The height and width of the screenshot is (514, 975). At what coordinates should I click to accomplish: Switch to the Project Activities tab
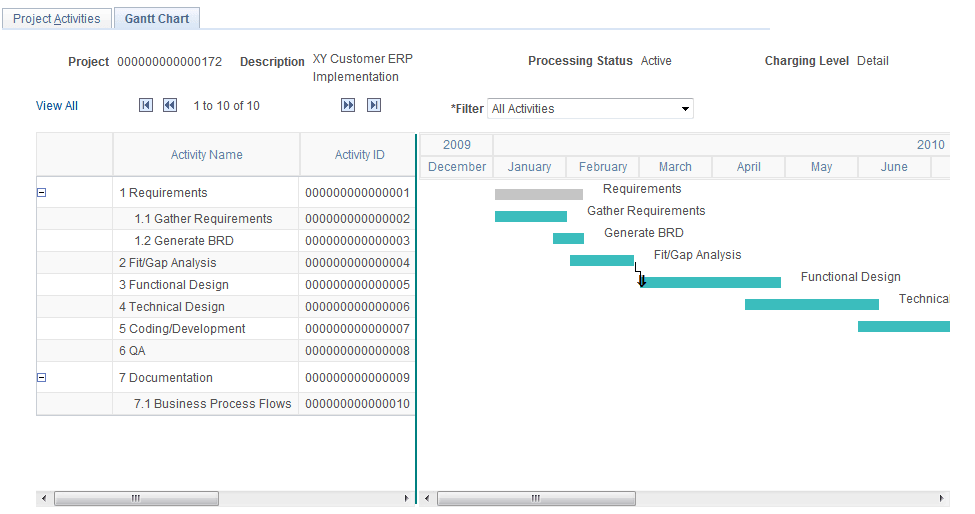pos(57,19)
